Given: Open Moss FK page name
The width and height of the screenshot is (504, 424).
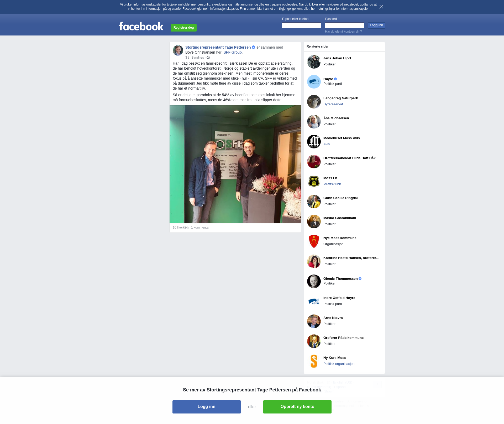Looking at the screenshot, I should point(330,178).
